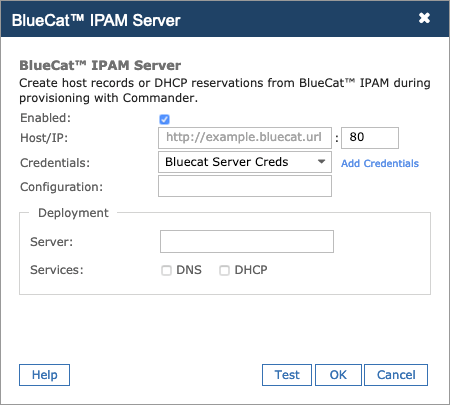Click the 'Services:' label text
This screenshot has width=450, height=405.
pyautogui.click(x=57, y=270)
